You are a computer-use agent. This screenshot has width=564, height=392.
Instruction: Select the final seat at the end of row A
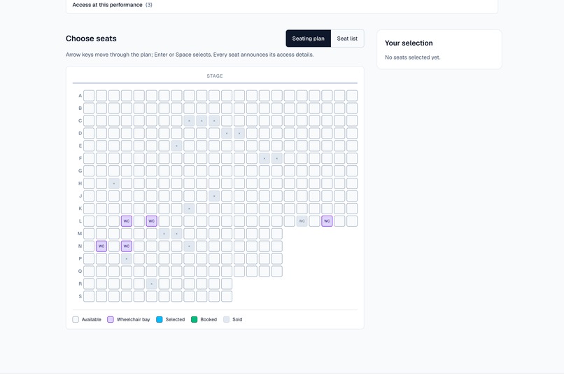[352, 96]
